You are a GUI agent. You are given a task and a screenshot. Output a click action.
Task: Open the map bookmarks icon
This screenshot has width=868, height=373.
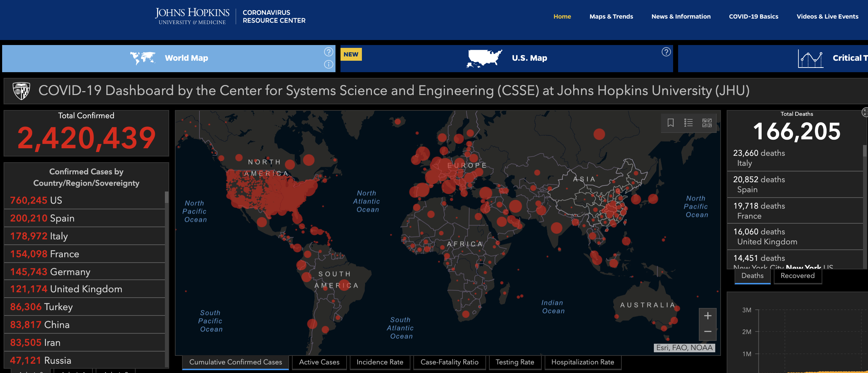pos(671,123)
